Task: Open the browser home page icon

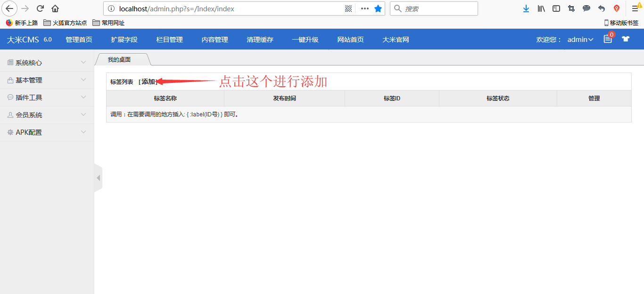Action: [55, 8]
